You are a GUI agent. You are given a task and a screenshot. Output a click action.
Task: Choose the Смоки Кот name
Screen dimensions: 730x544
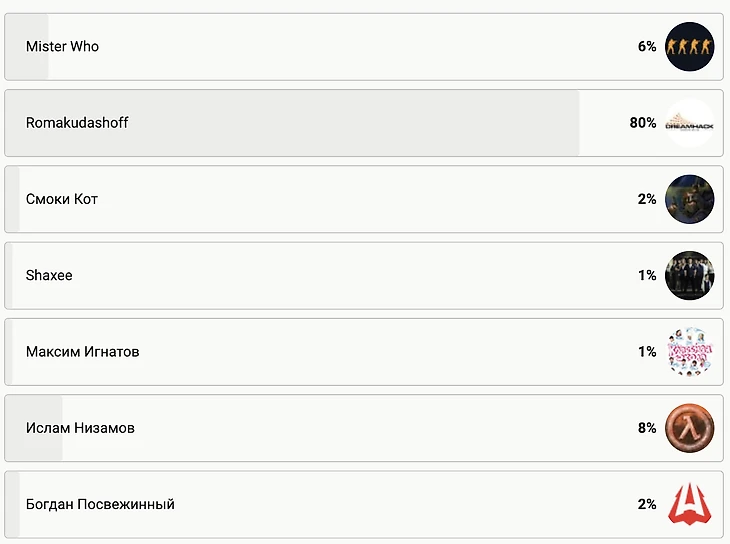click(x=62, y=199)
